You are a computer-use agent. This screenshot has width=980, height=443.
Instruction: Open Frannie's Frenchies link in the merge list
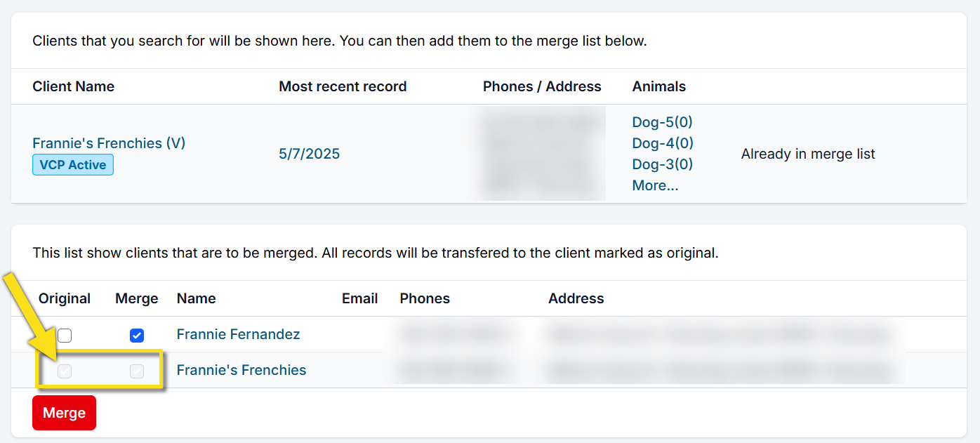click(x=241, y=370)
